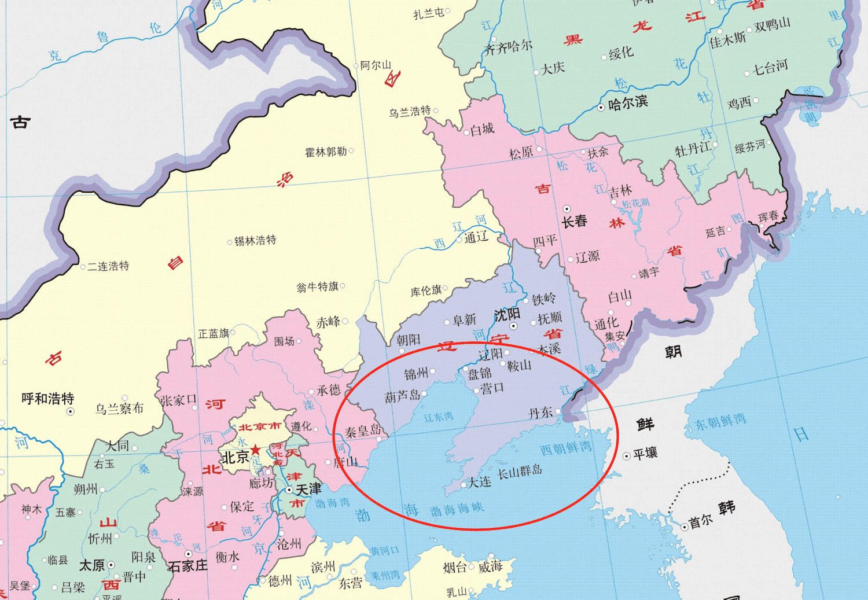The width and height of the screenshot is (868, 600).
Task: Click the 绥芬河 city label
Action: click(x=750, y=147)
